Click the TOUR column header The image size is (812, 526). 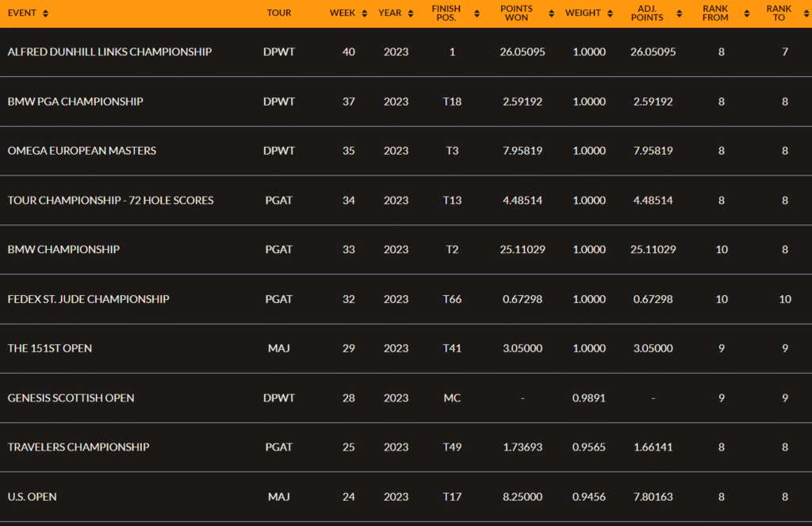click(279, 13)
